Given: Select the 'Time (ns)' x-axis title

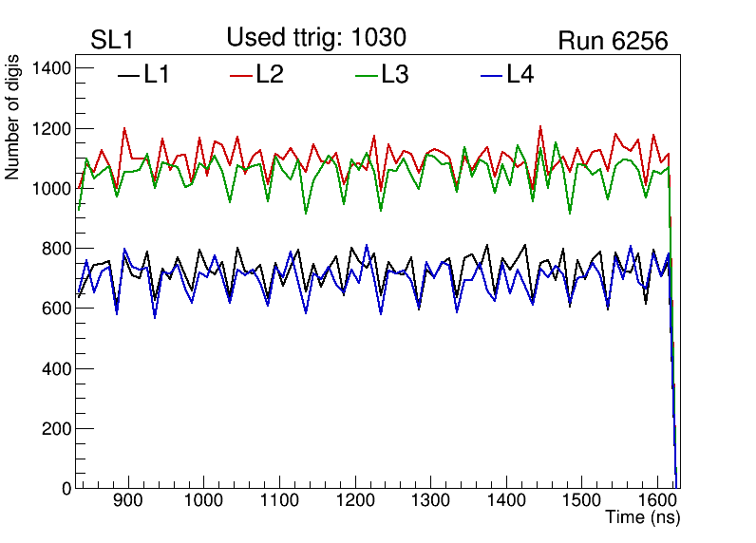Looking at the screenshot, I should pos(643,518).
